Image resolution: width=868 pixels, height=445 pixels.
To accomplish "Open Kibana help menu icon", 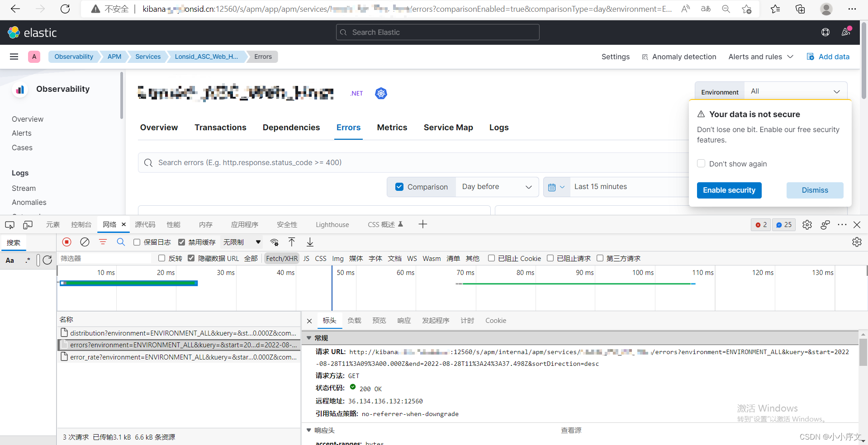I will click(825, 32).
